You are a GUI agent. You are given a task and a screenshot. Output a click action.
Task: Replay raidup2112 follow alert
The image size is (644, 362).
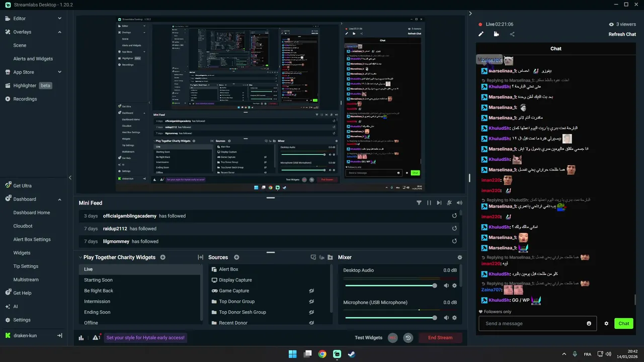pos(454,228)
